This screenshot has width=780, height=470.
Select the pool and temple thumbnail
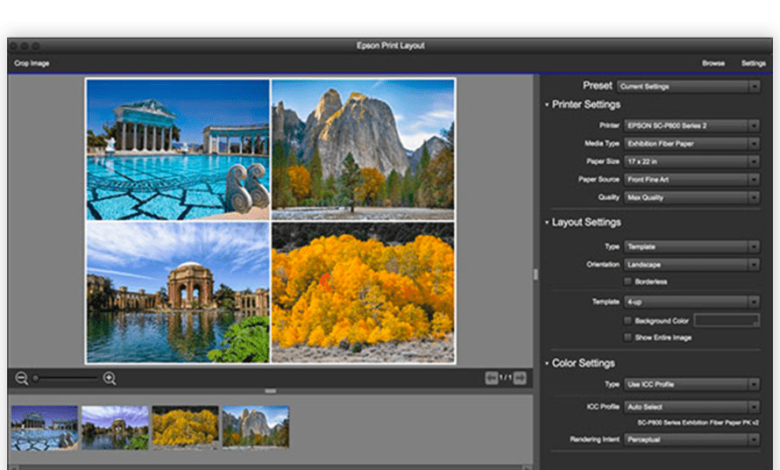(45, 428)
